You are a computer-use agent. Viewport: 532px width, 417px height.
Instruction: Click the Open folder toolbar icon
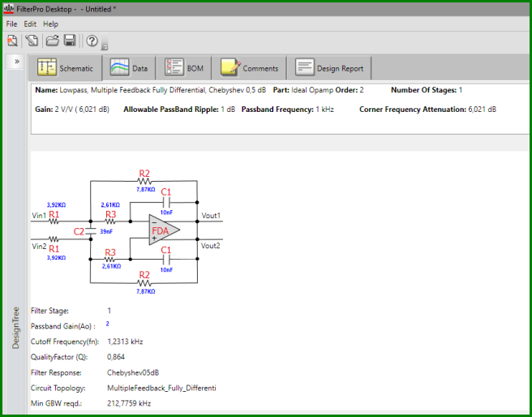pos(53,41)
